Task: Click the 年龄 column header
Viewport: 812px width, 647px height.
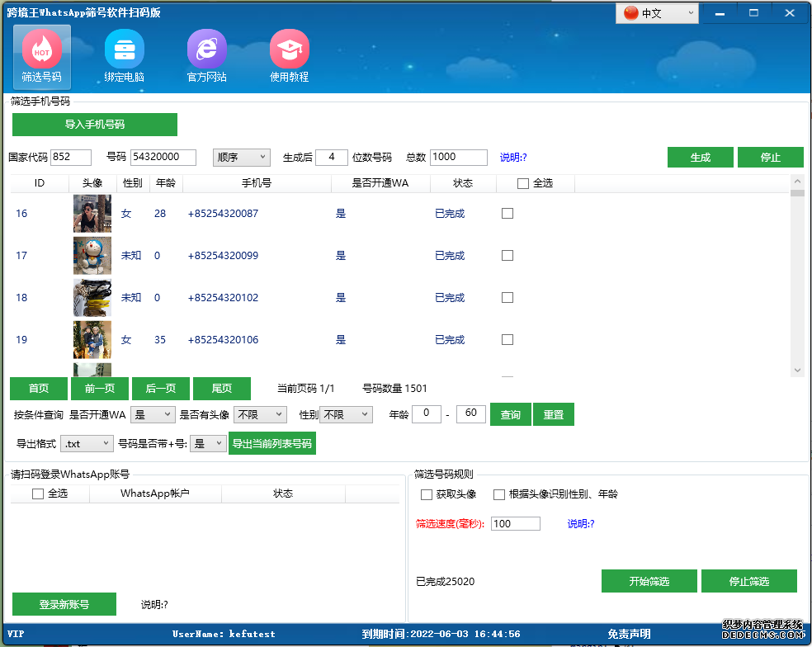Action: point(166,183)
